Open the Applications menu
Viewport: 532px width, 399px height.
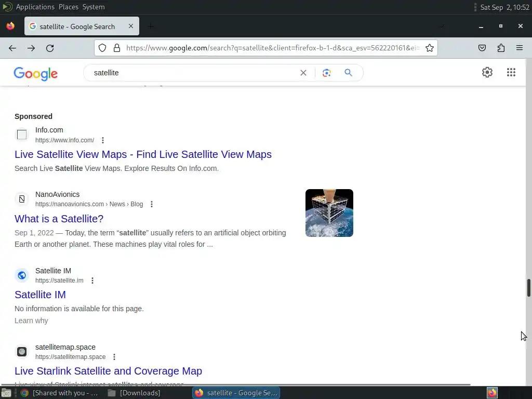tap(35, 7)
